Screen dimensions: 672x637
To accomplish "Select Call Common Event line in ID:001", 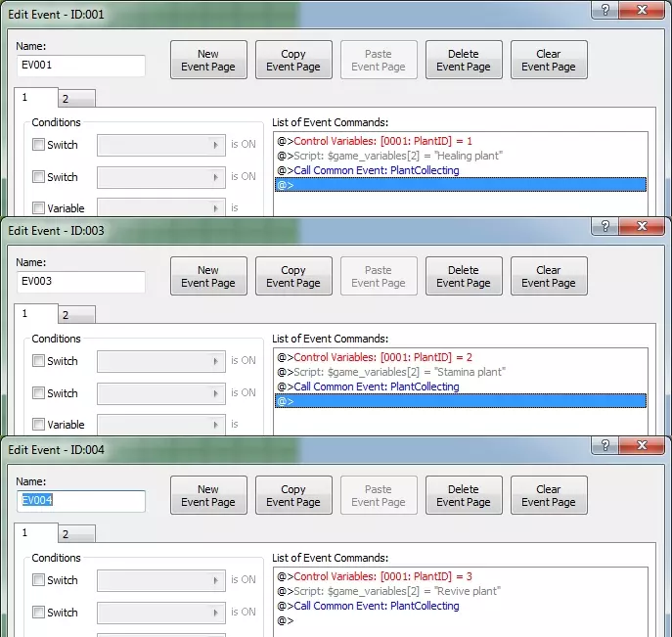I will click(461, 170).
